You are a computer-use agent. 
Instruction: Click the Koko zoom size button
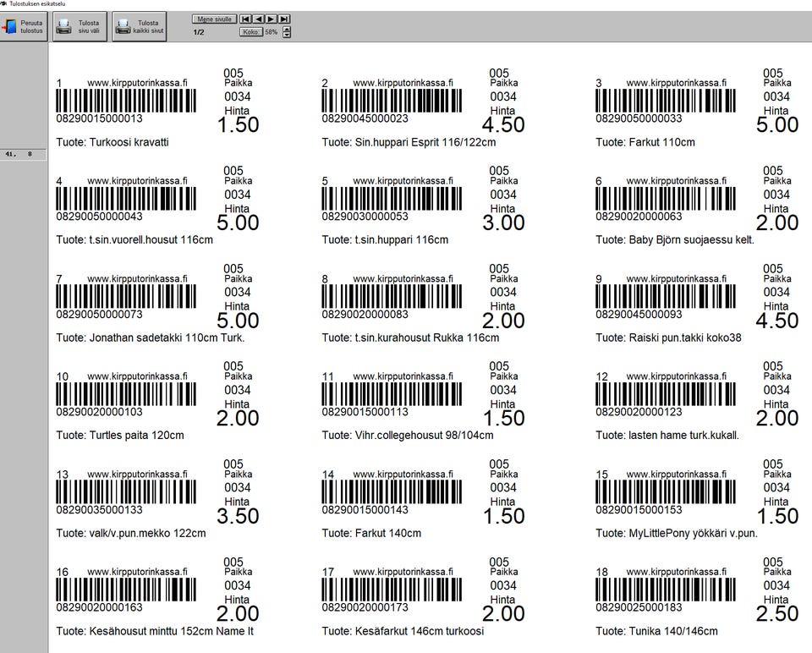251,32
